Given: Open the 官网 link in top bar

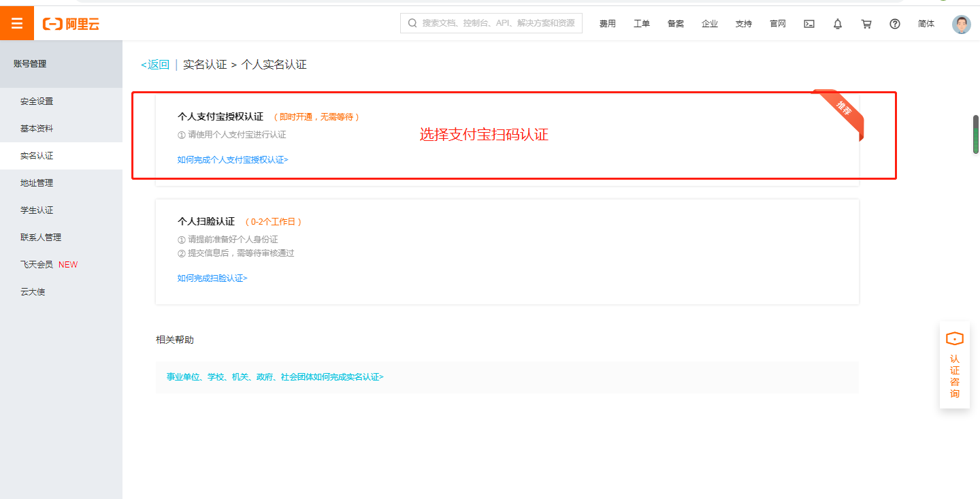Looking at the screenshot, I should [778, 24].
